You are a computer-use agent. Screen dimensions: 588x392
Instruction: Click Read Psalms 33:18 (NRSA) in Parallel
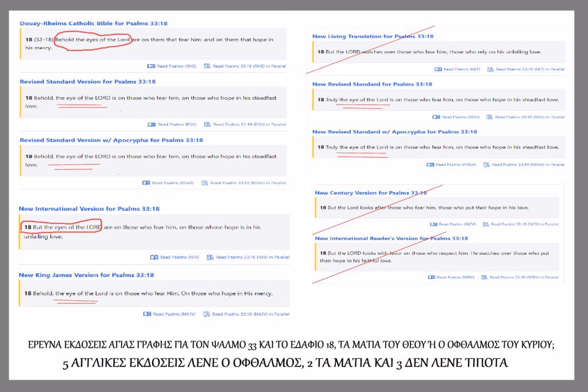528,165
